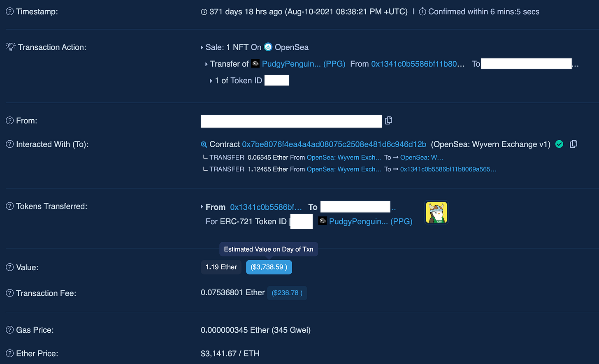Screen dimensions: 599x364
Task: Open the Pudgy Penguin NFT thumbnail
Action: (x=436, y=212)
